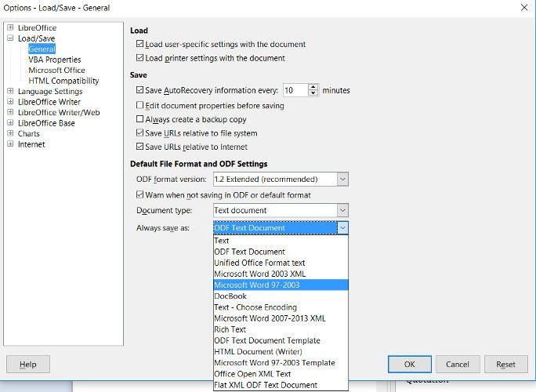This screenshot has width=536, height=392.
Task: Expand the LibreOffice Writer node
Action: click(x=10, y=102)
